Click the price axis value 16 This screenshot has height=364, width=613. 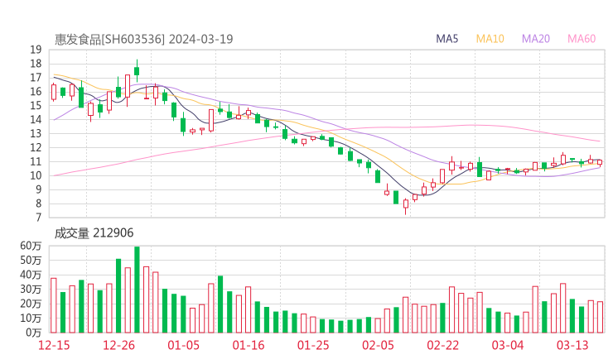[x=36, y=92]
